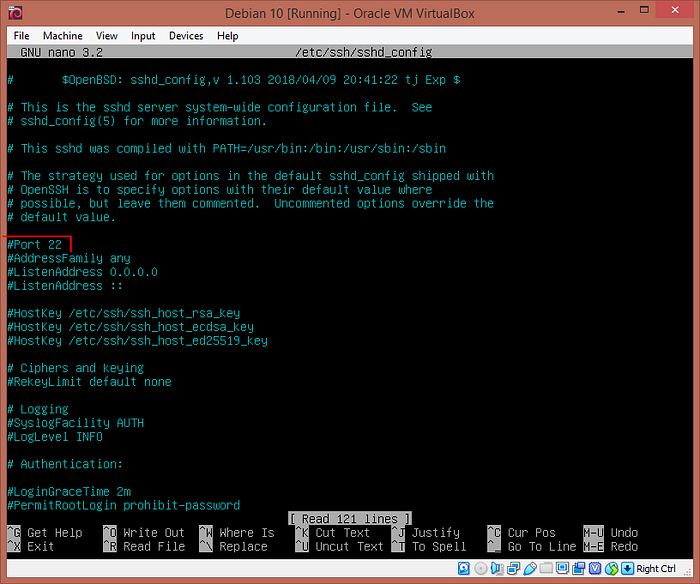Screen dimensions: 700x584
Task: Click the #PermitRootLogin prohibit-password line
Action: click(124, 505)
